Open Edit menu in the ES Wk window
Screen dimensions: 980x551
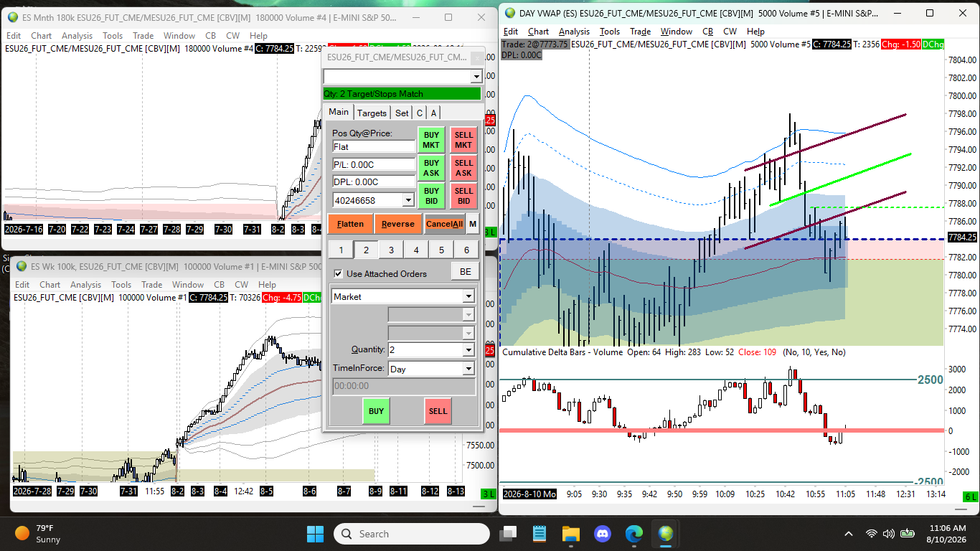pyautogui.click(x=22, y=285)
